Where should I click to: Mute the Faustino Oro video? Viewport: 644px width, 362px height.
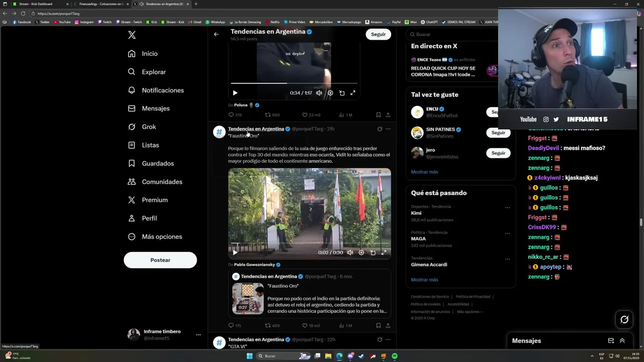(350, 253)
